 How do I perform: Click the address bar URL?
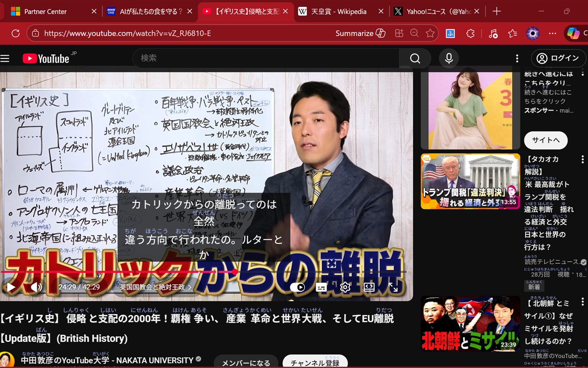click(128, 33)
